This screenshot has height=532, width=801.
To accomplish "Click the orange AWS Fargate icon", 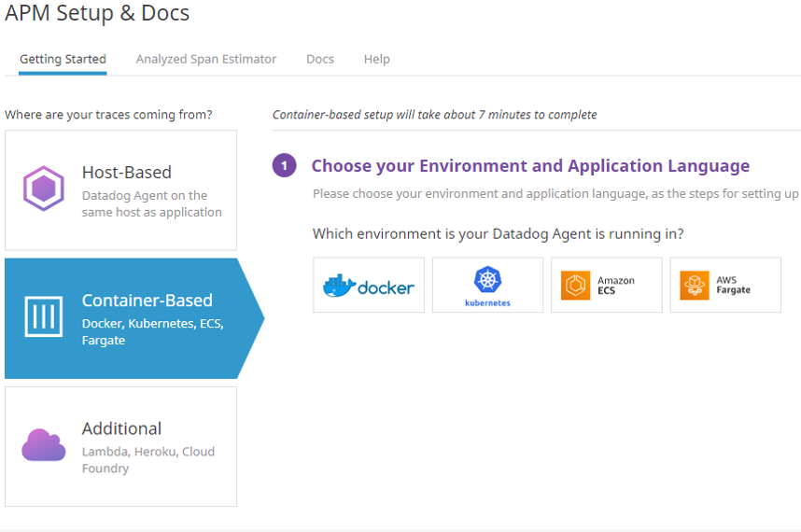I will coord(695,286).
